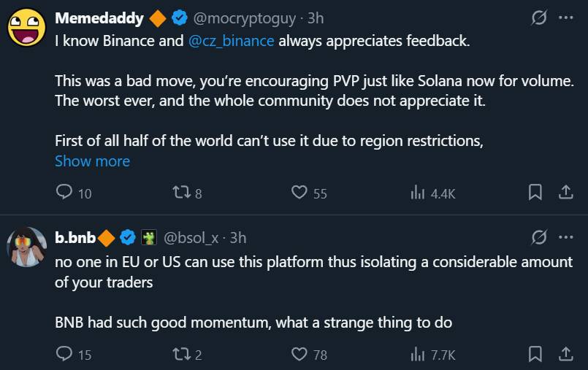Open Grok icon on Memedaddy's post
The width and height of the screenshot is (588, 370).
click(x=539, y=18)
